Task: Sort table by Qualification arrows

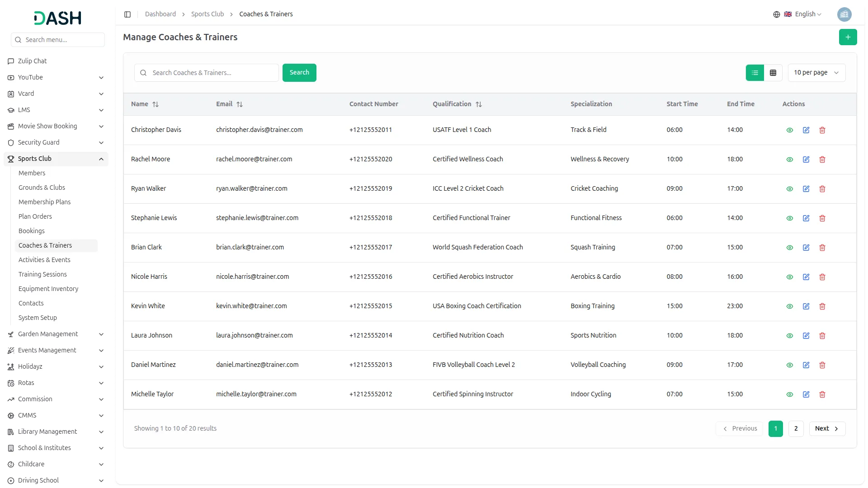Action: (479, 104)
